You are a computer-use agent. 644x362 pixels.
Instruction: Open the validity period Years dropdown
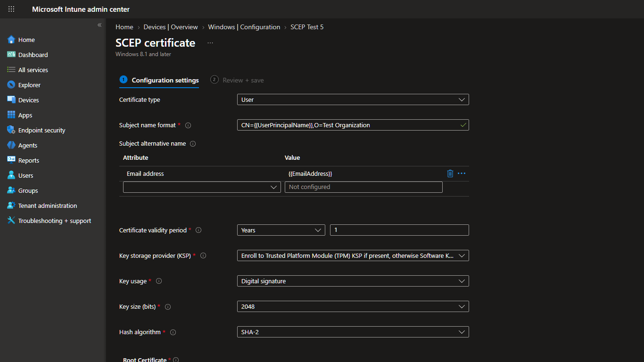[281, 230]
